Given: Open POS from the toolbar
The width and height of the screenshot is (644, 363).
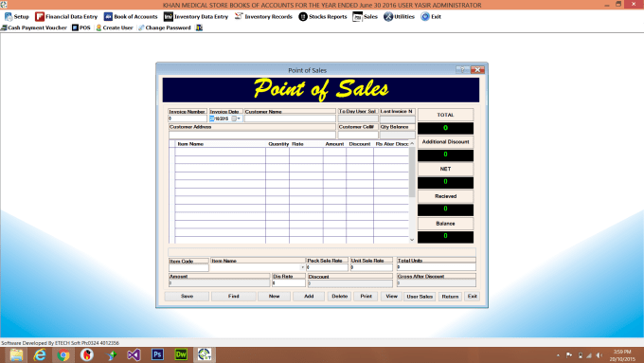Looking at the screenshot, I should [81, 27].
